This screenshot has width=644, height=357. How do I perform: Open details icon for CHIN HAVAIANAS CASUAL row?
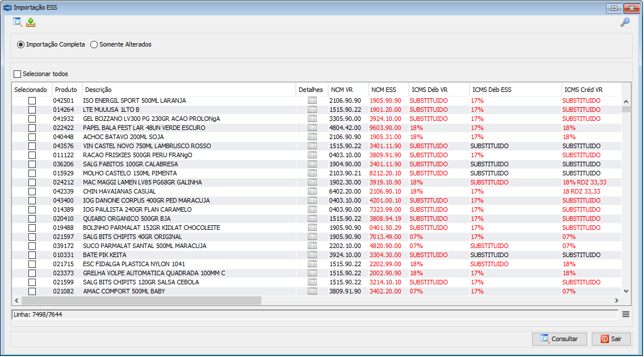pyautogui.click(x=312, y=191)
